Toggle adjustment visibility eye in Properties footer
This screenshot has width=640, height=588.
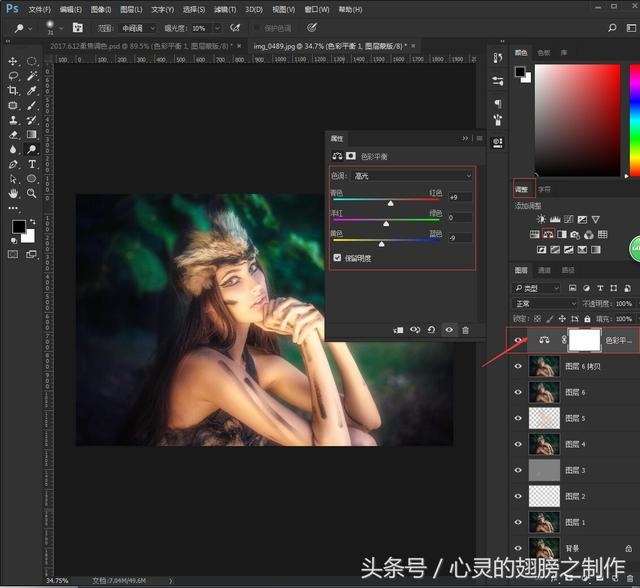click(449, 330)
